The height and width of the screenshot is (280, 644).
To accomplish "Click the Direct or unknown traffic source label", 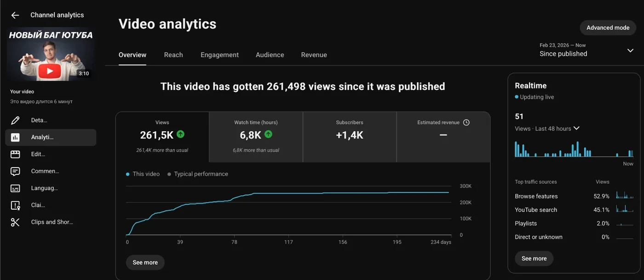I will pyautogui.click(x=539, y=237).
